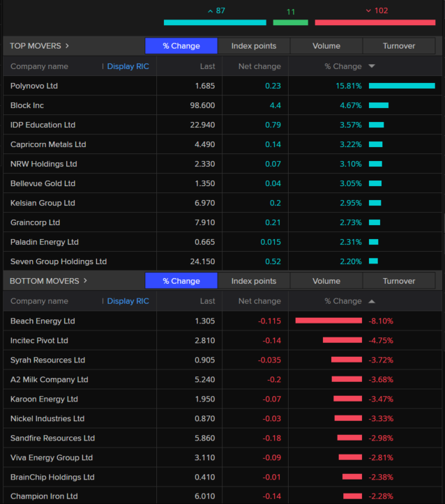The image size is (445, 504).
Task: Click the cyan advancers bar
Action: pyautogui.click(x=215, y=22)
